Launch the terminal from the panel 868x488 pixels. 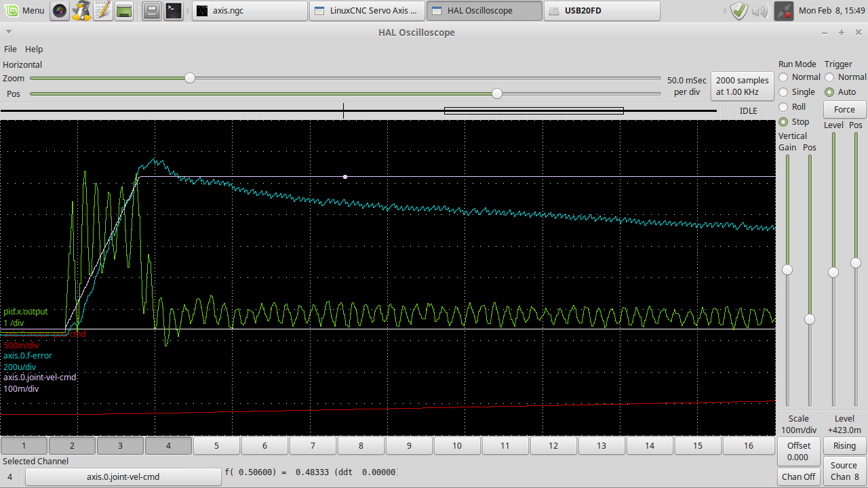[174, 10]
